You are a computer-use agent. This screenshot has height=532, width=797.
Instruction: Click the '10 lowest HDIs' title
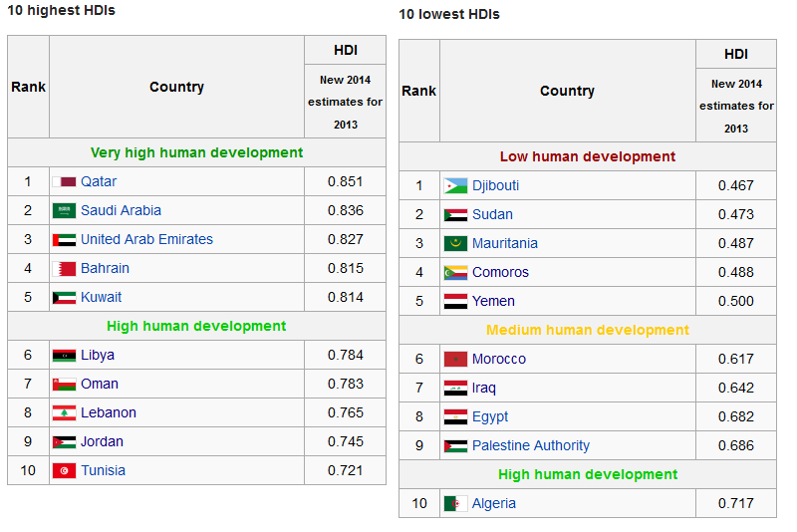[x=449, y=14]
